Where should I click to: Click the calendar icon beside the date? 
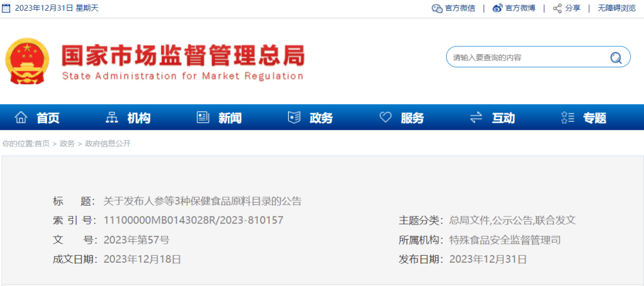pos(6,8)
